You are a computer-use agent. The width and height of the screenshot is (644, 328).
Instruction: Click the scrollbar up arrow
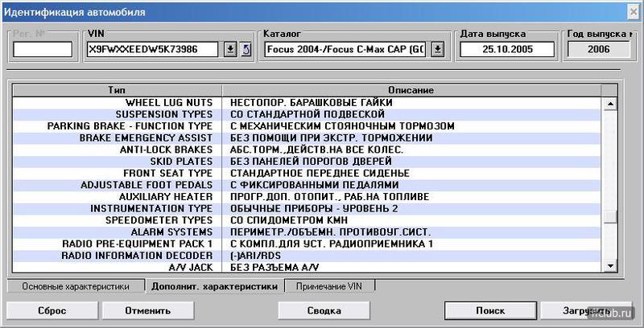pyautogui.click(x=610, y=105)
